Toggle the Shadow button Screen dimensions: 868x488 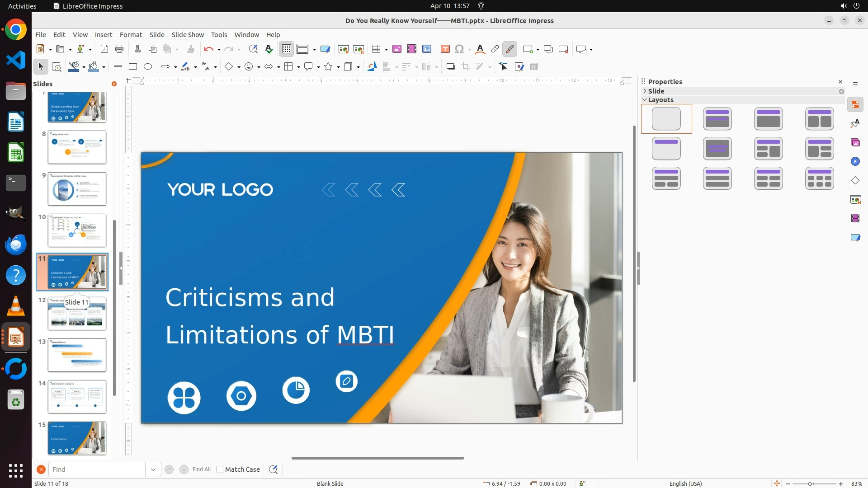coord(450,67)
